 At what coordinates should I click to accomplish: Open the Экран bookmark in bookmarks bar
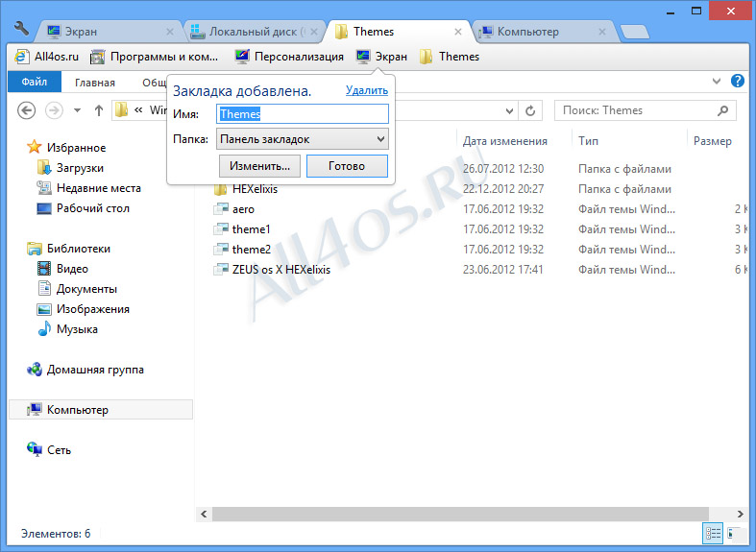coord(382,57)
